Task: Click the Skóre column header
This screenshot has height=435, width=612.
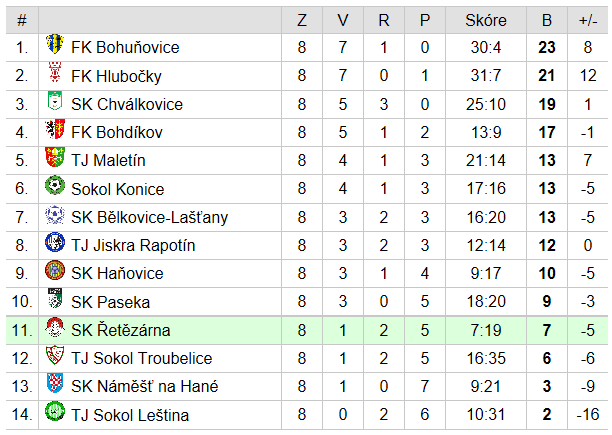Action: click(486, 20)
